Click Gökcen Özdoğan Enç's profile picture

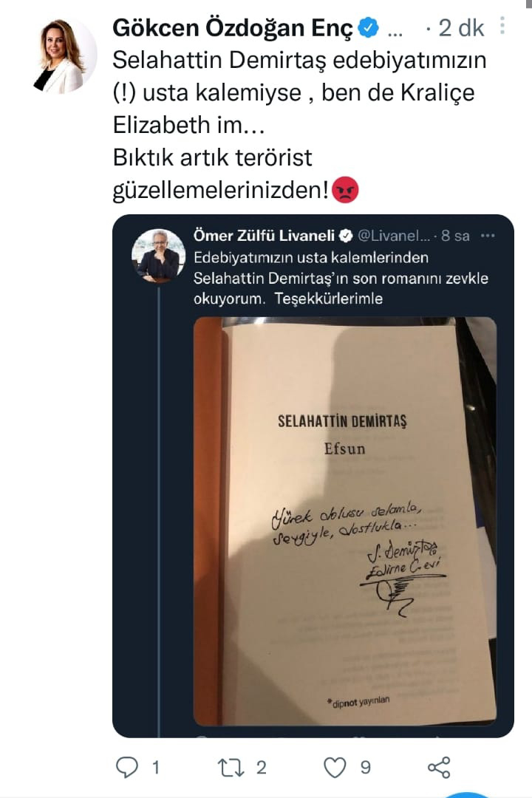click(65, 56)
